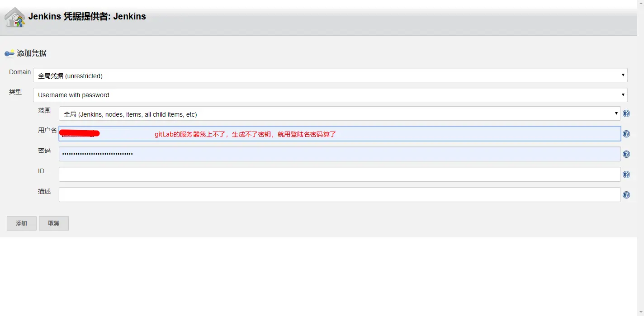Click into the 描述 description field

pyautogui.click(x=340, y=195)
